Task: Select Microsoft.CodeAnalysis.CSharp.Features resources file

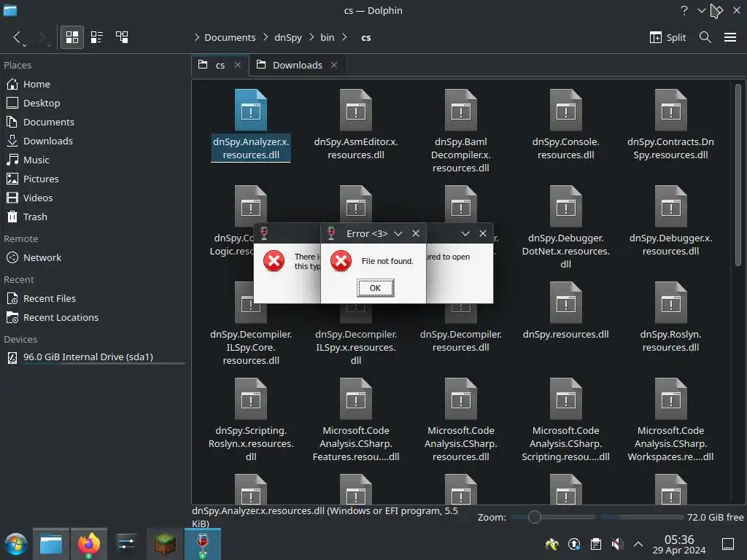Action: pos(356,420)
